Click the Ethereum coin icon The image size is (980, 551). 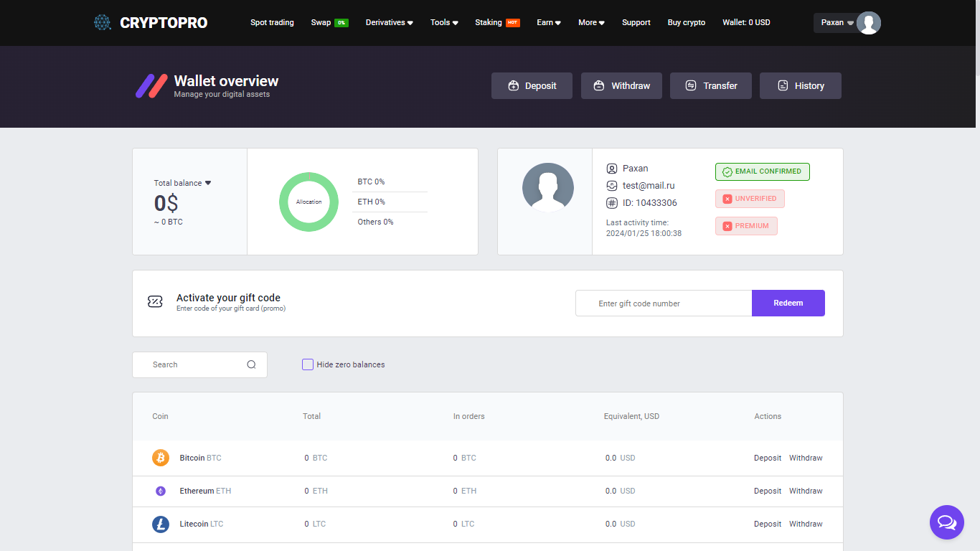pyautogui.click(x=161, y=491)
